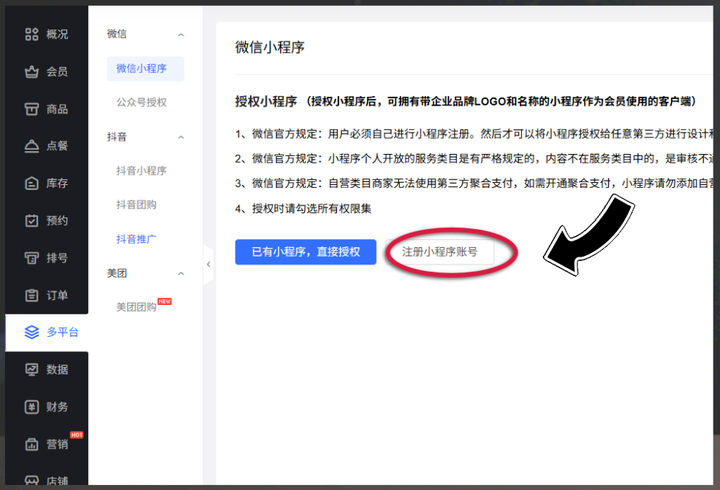The image size is (720, 490).
Task: Click the 授权小程序 heading text
Action: (x=266, y=101)
